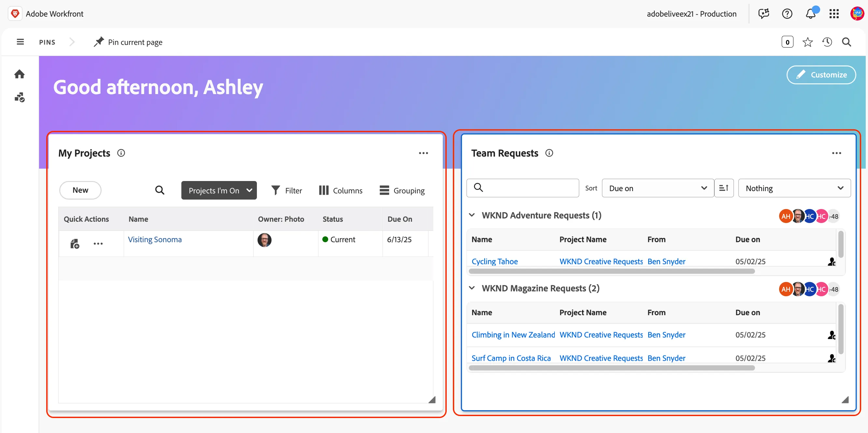The image size is (868, 433).
Task: Click the notification count badge showing 0
Action: 787,42
